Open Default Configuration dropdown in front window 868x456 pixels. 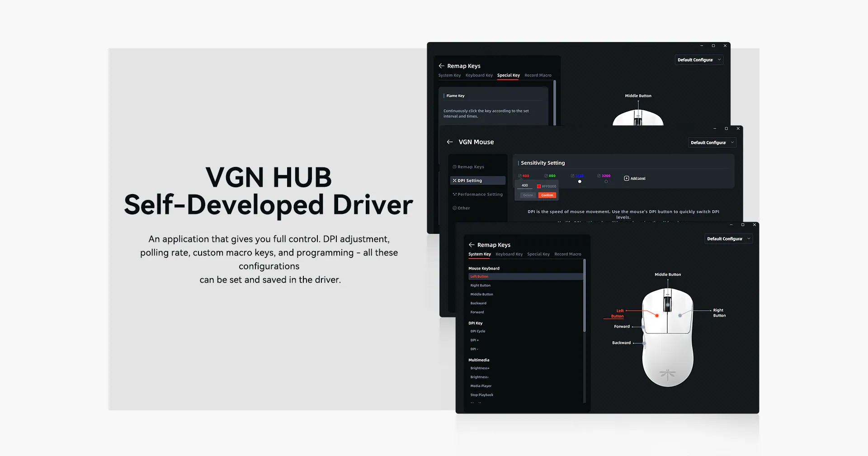[729, 239]
